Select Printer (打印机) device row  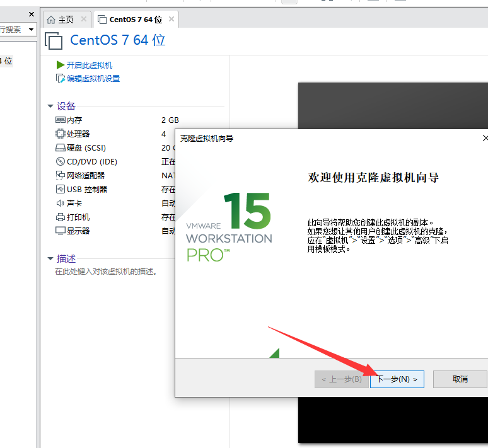[x=115, y=217]
